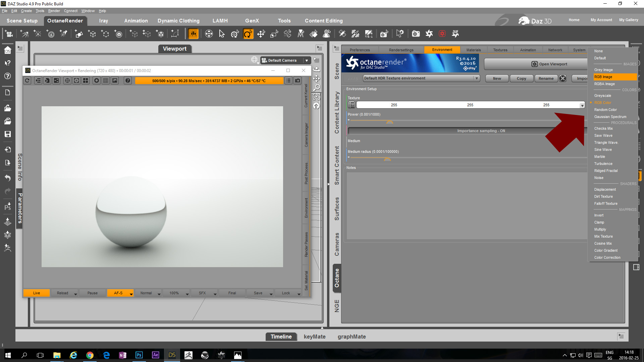Open Photoshop from the Windows taskbar
The width and height of the screenshot is (644, 362).
[x=139, y=355]
